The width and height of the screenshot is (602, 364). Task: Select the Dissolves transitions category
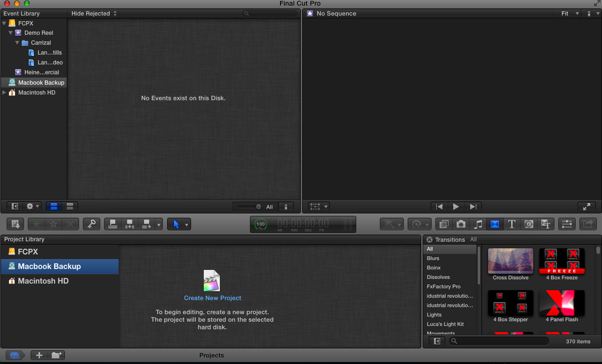pos(438,277)
